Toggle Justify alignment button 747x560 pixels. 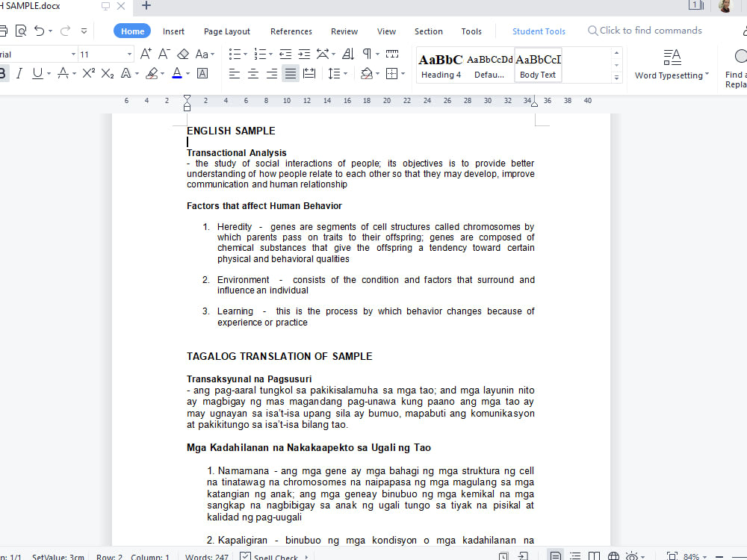(290, 73)
